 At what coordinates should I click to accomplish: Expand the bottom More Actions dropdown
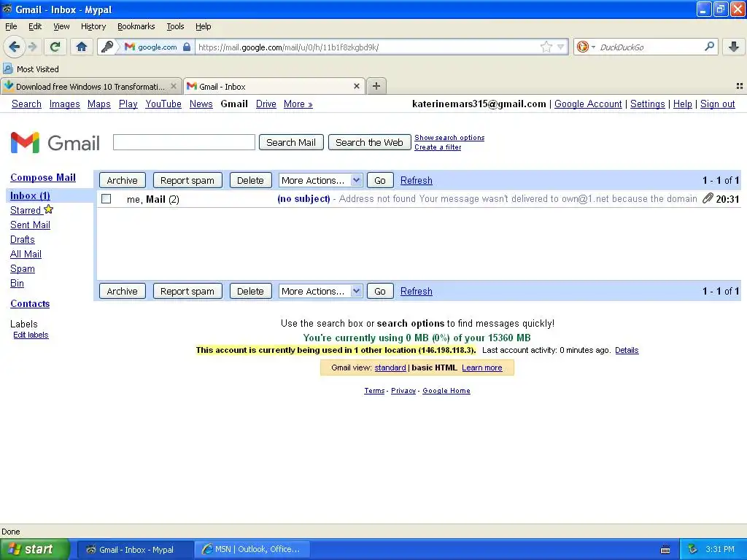point(321,291)
